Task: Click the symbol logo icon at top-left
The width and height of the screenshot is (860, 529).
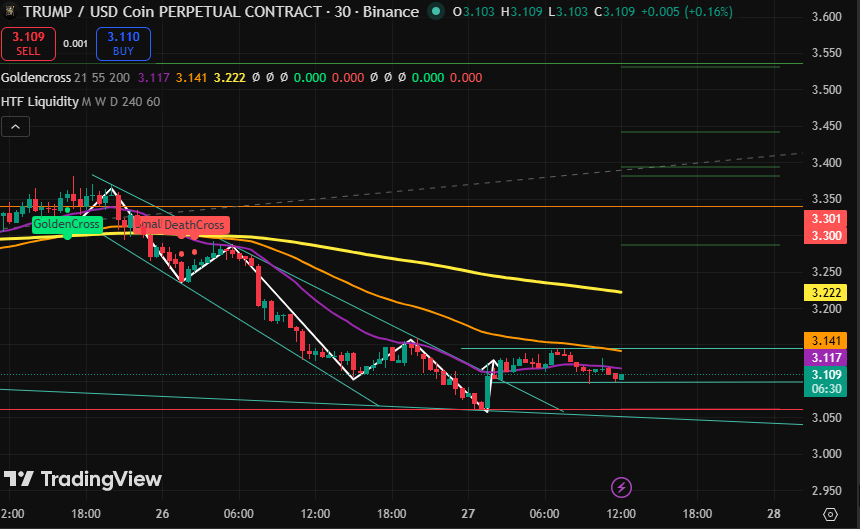Action: pyautogui.click(x=9, y=11)
